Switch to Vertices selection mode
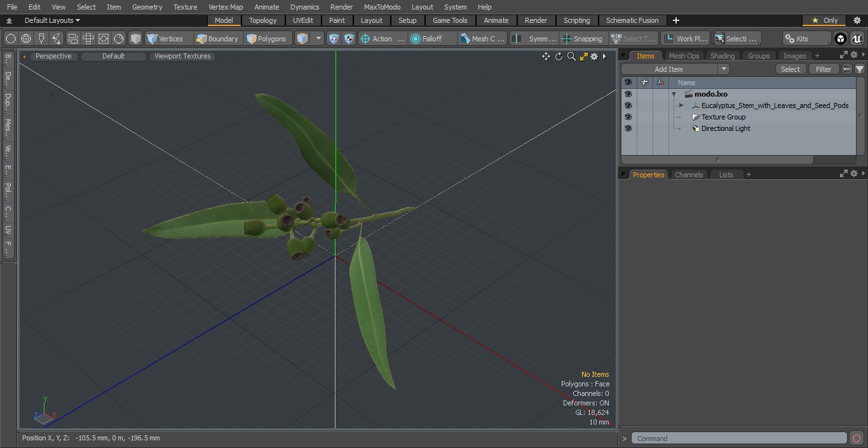This screenshot has height=448, width=868. point(165,39)
